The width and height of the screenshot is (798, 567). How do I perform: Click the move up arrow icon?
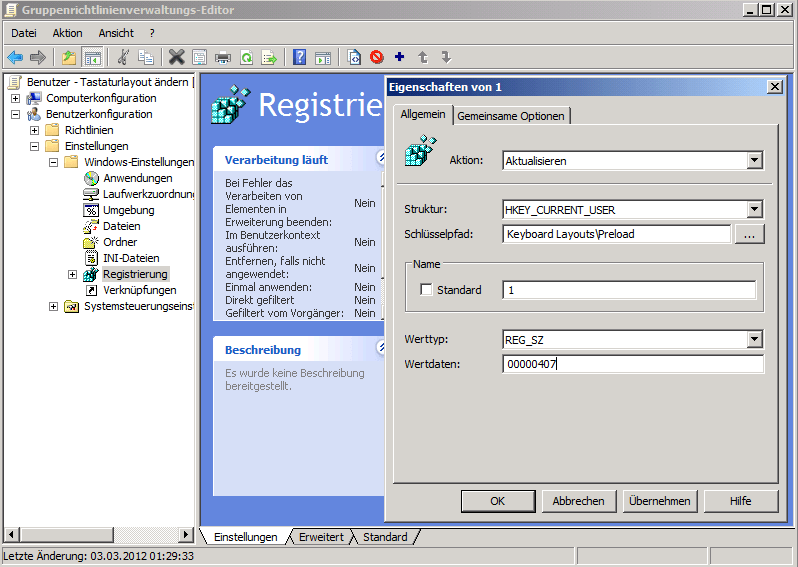pyautogui.click(x=423, y=57)
